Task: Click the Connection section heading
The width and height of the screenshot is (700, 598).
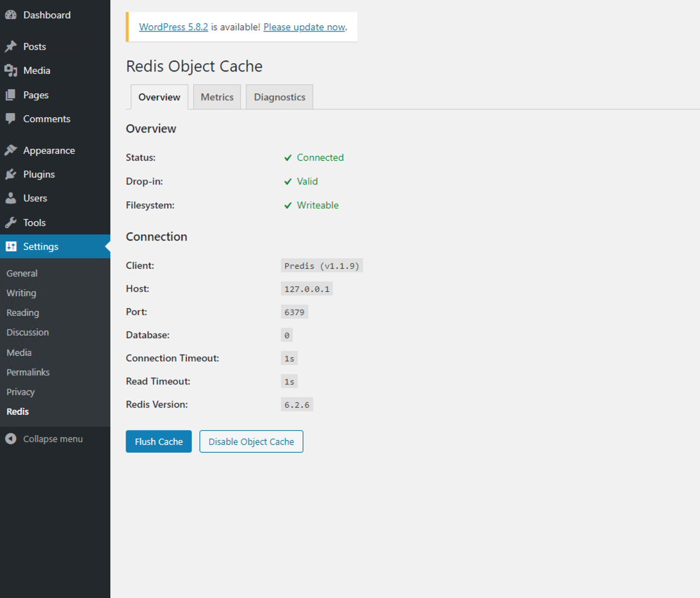Action: click(157, 237)
